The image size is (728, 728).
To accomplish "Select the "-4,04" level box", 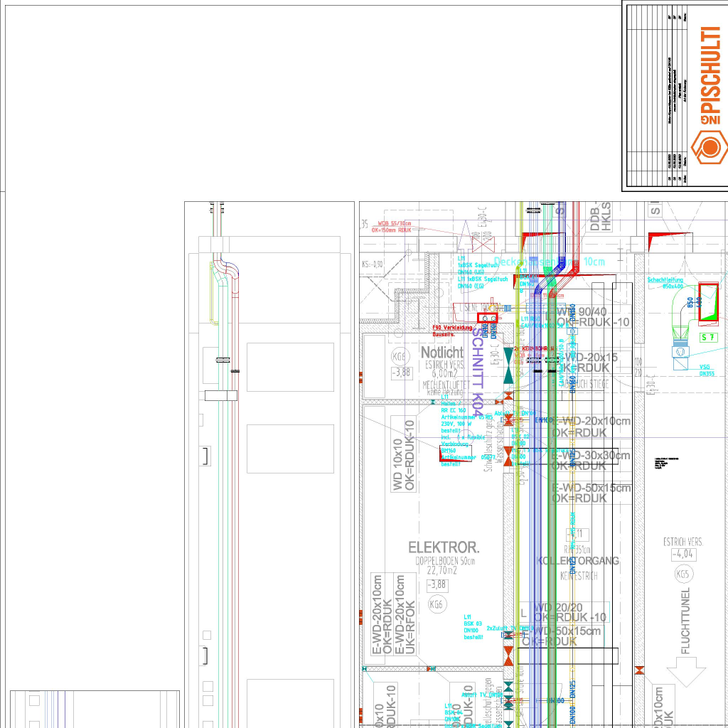I will [x=683, y=554].
